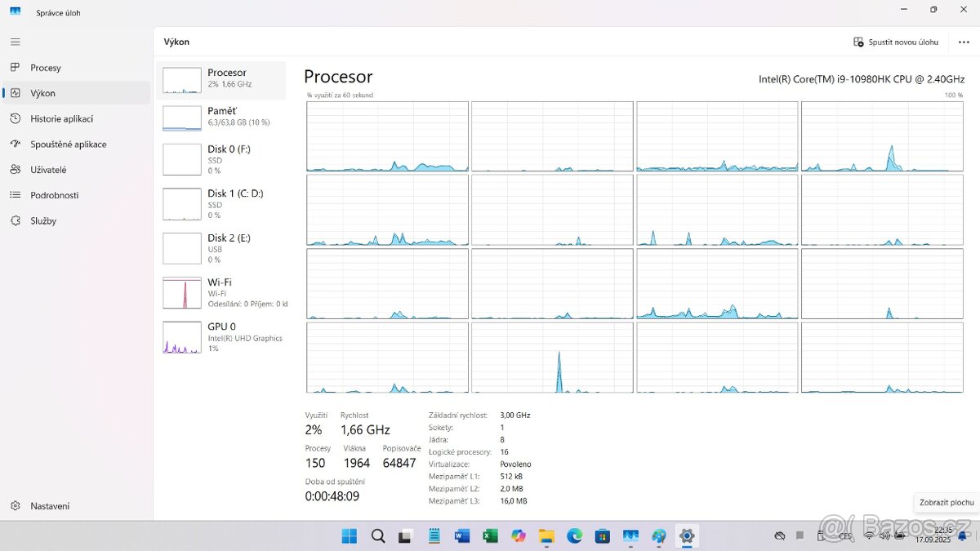The image size is (980, 551).
Task: Click the Nastavení gear at the bottom left
Action: point(40,505)
